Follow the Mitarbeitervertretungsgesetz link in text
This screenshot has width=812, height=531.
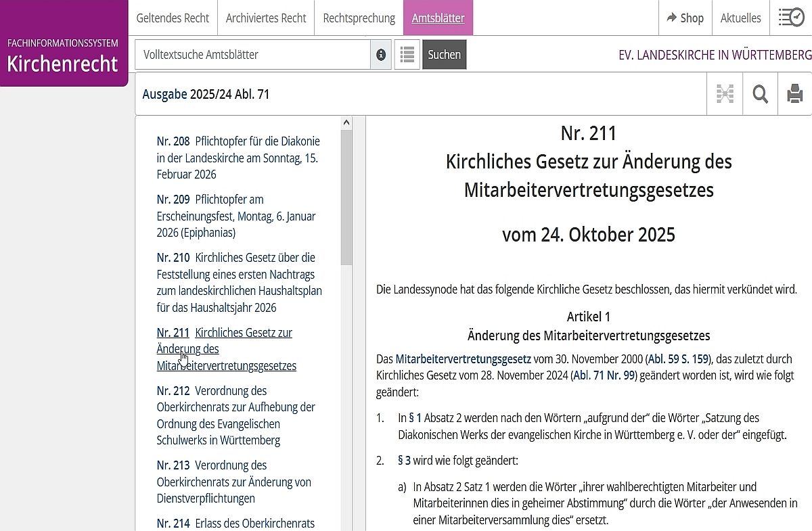coord(463,359)
